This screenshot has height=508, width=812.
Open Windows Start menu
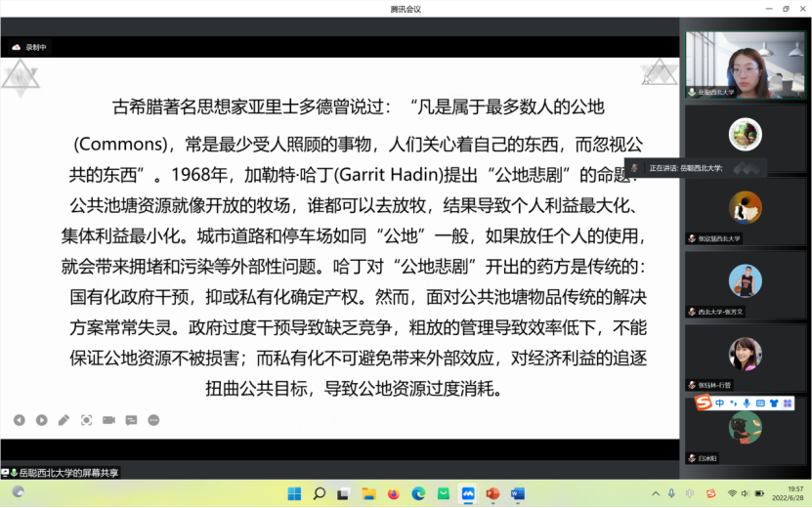(294, 493)
